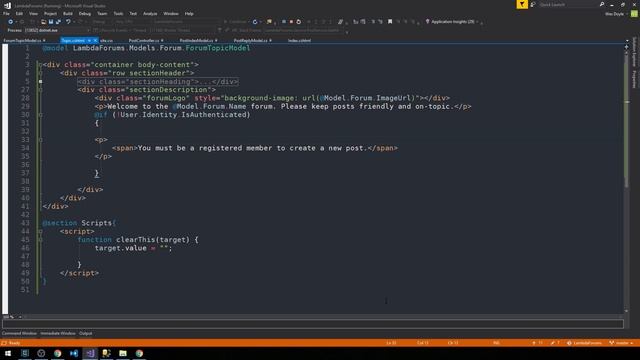640x360 pixels.
Task: Switch to the site.css tab
Action: point(107,40)
